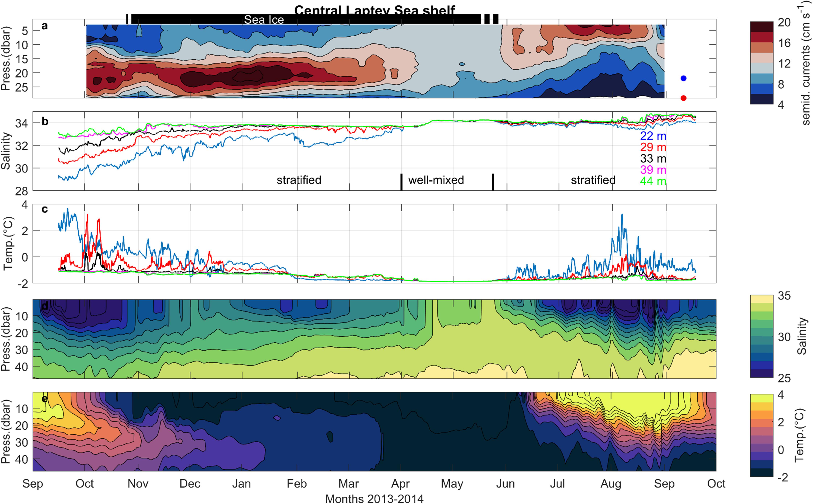
Task: Click the semid. currents colorbar
Action: click(762, 63)
